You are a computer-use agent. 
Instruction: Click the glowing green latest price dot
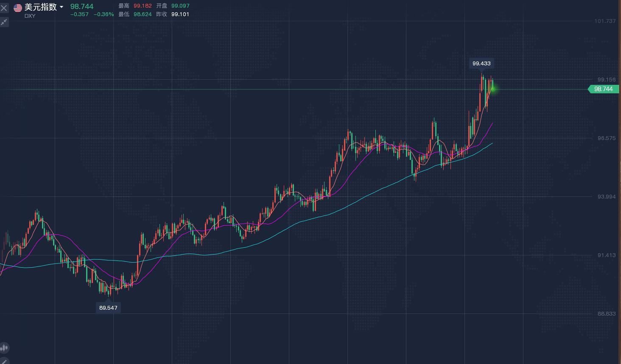pyautogui.click(x=493, y=89)
